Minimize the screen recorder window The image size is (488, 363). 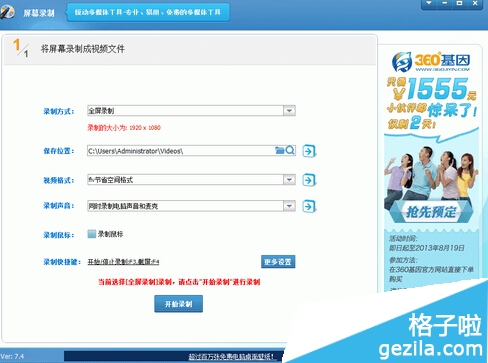point(444,3)
